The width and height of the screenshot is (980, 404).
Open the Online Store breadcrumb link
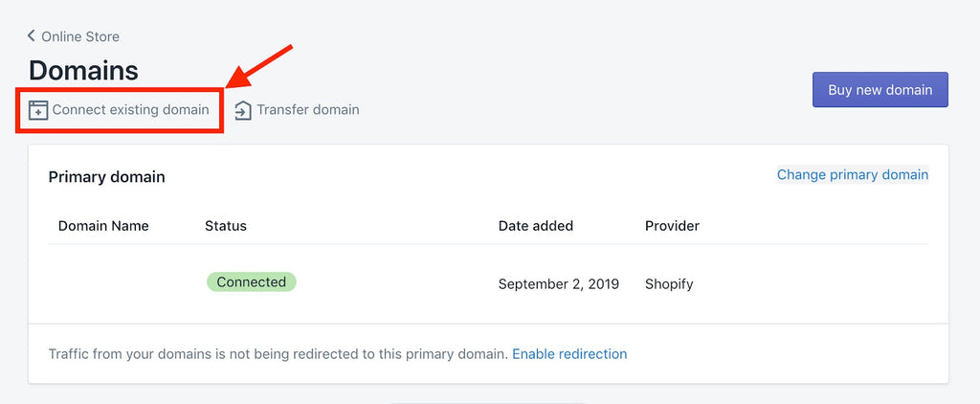(80, 36)
